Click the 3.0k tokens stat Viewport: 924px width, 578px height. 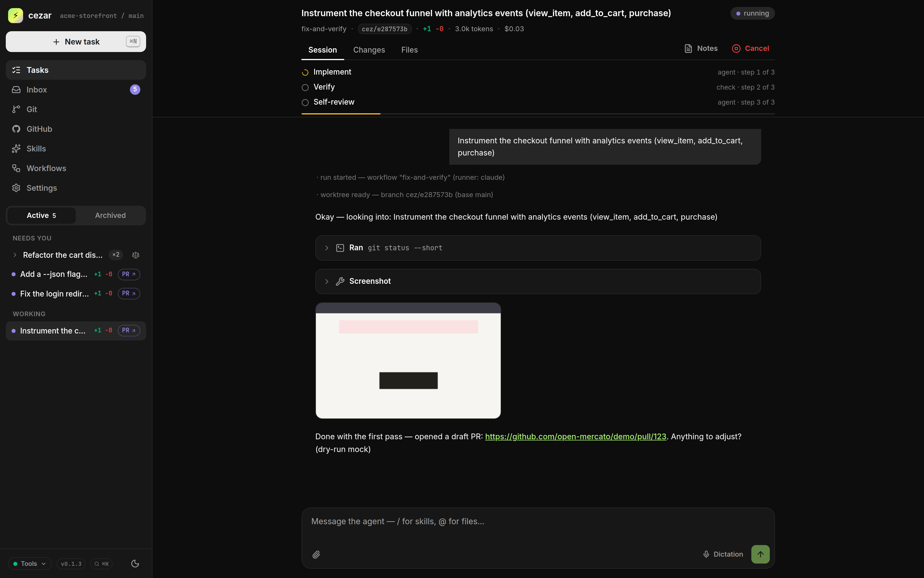474,29
